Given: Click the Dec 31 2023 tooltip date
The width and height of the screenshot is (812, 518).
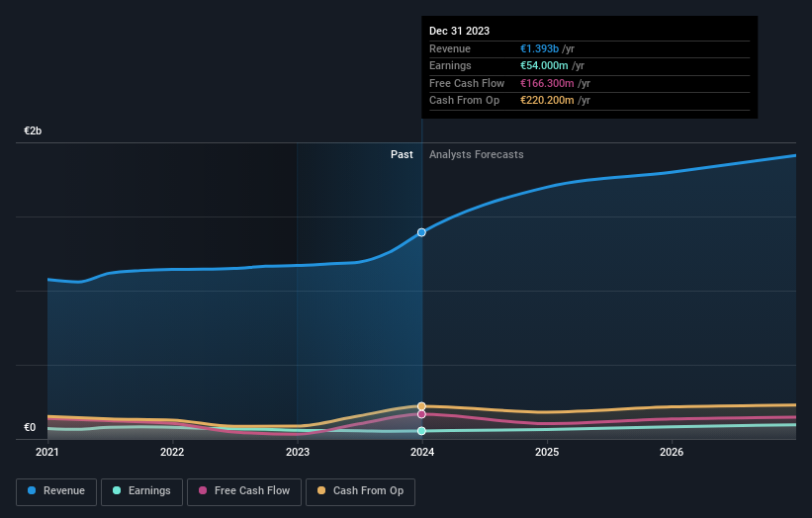Looking at the screenshot, I should [x=459, y=31].
